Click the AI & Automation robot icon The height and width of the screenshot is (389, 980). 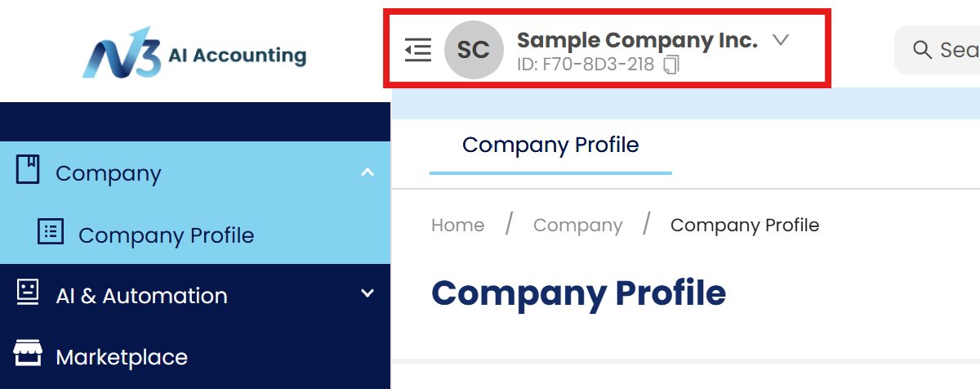28,293
